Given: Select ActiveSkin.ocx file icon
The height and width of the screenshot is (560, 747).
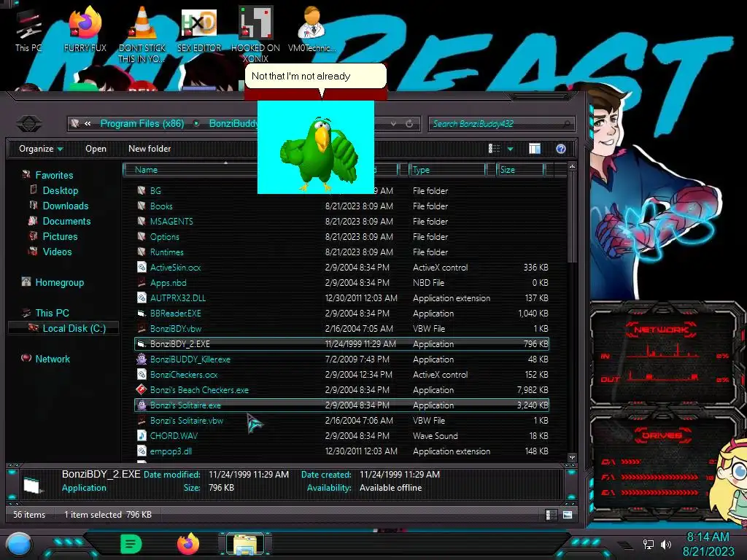Looking at the screenshot, I should [142, 267].
